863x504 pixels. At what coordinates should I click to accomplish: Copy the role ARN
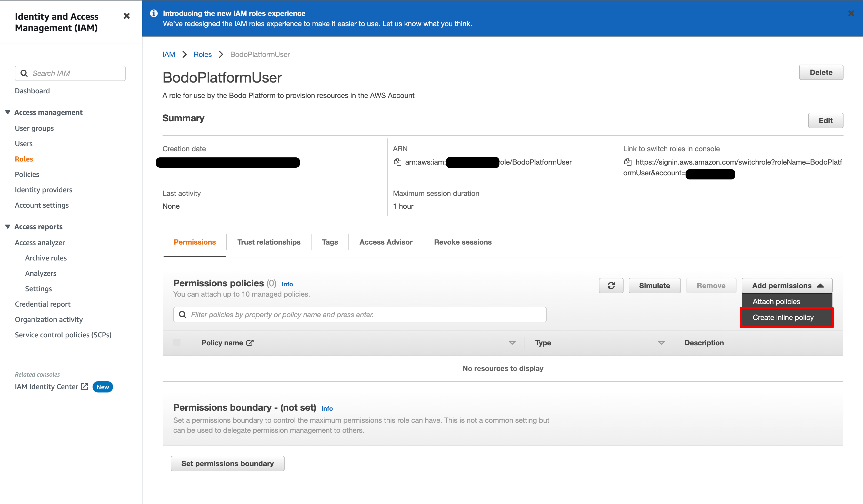pyautogui.click(x=398, y=162)
